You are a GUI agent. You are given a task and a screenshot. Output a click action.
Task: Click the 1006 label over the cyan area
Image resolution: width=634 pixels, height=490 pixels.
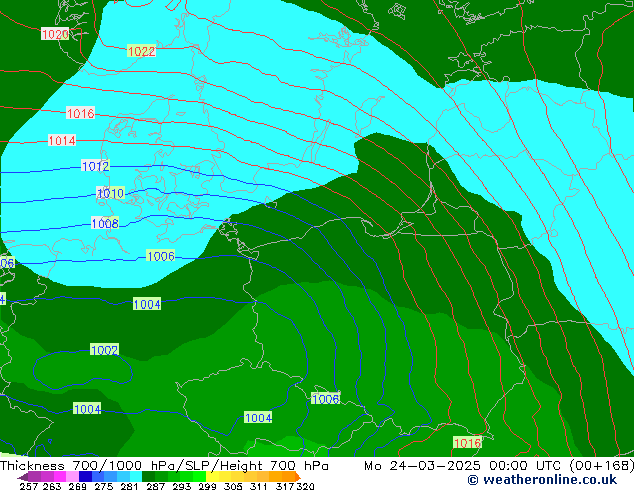[x=161, y=256]
